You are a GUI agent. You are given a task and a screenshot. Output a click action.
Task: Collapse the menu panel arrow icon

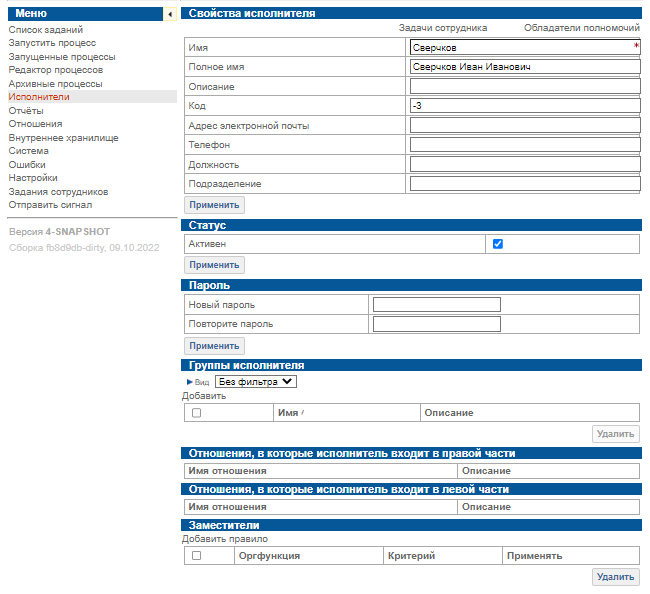click(170, 14)
